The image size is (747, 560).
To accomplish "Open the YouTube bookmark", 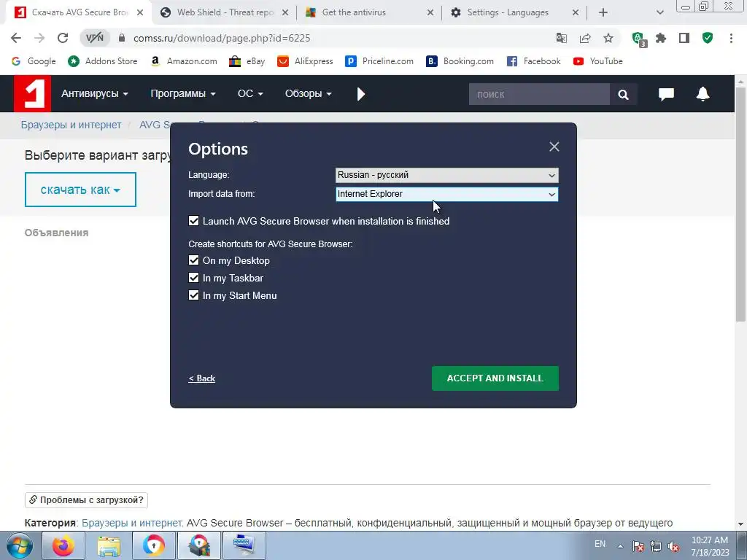I will [598, 61].
